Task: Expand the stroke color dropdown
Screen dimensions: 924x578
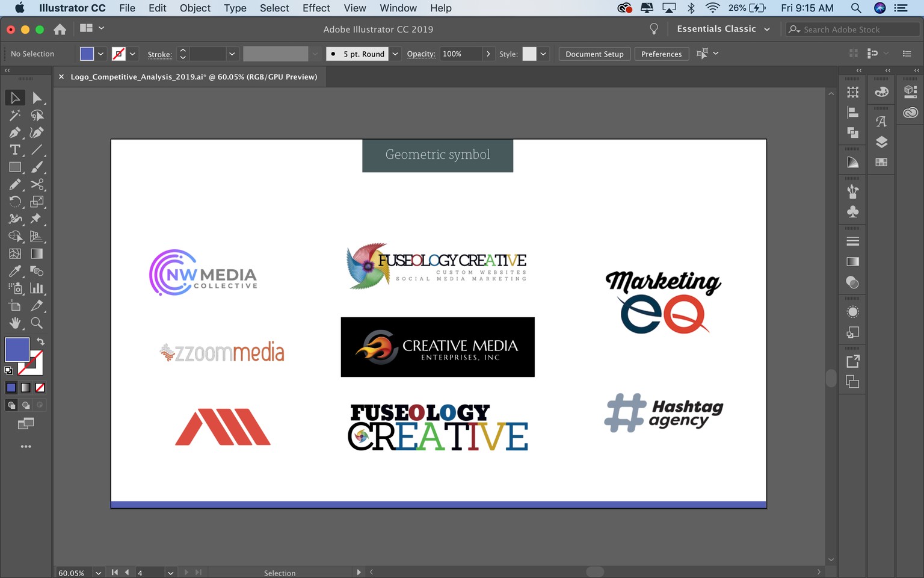Action: [x=132, y=54]
